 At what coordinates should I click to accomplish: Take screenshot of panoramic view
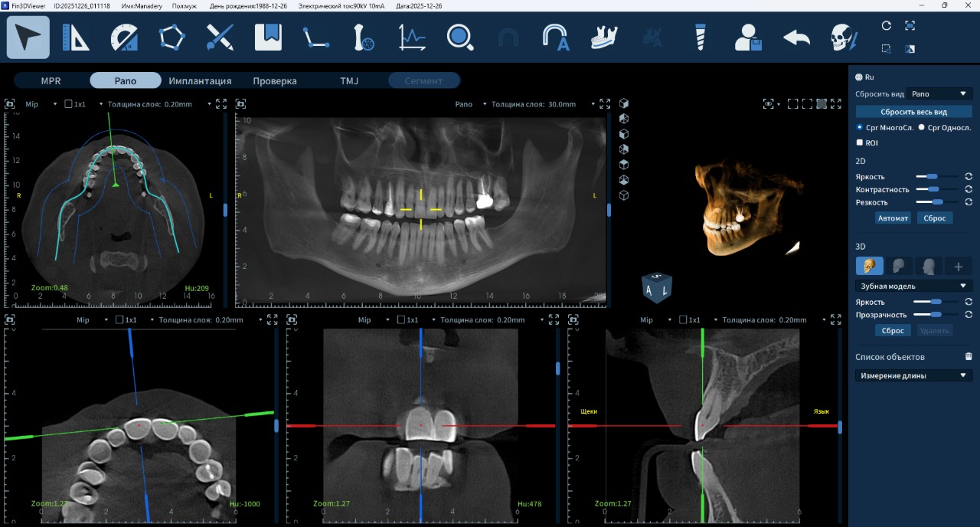click(240, 104)
